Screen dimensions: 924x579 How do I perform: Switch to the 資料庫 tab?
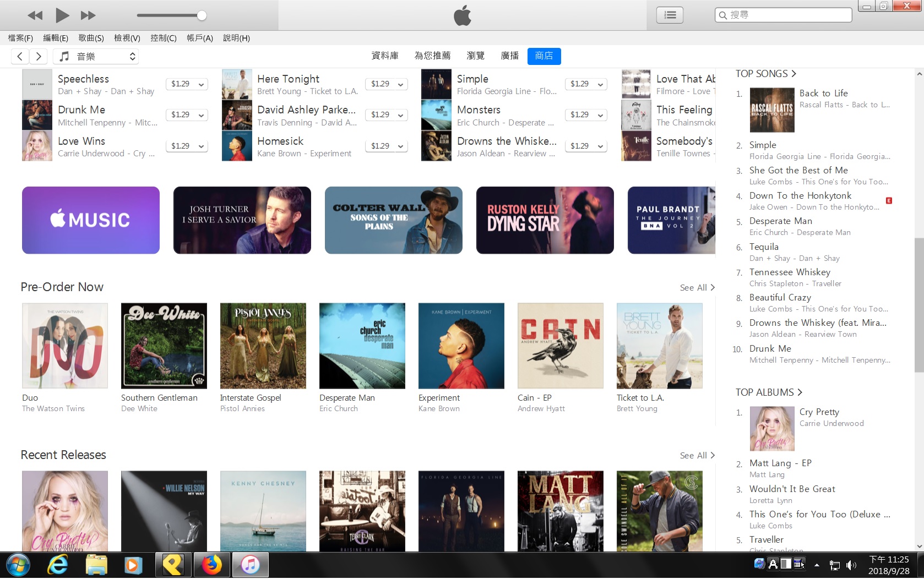(385, 56)
